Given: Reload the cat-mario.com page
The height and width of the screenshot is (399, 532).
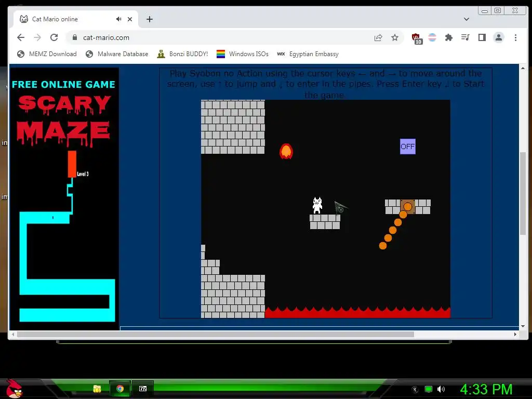Looking at the screenshot, I should coord(54,37).
